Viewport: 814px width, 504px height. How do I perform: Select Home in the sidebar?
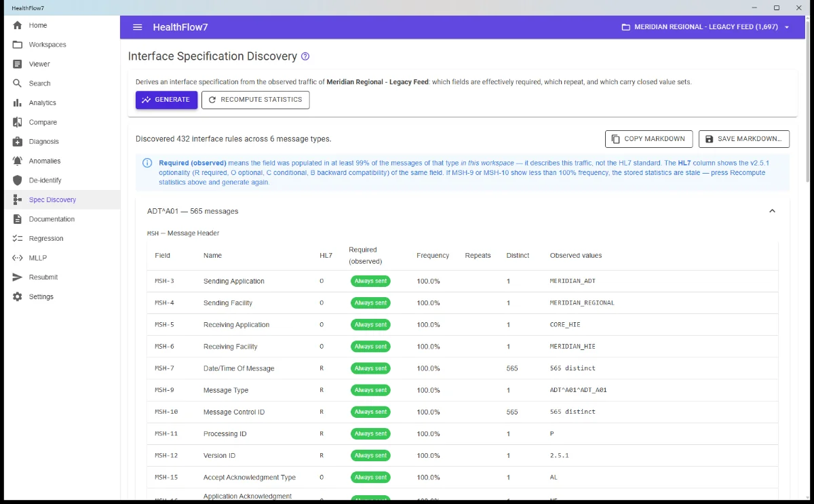[60, 25]
